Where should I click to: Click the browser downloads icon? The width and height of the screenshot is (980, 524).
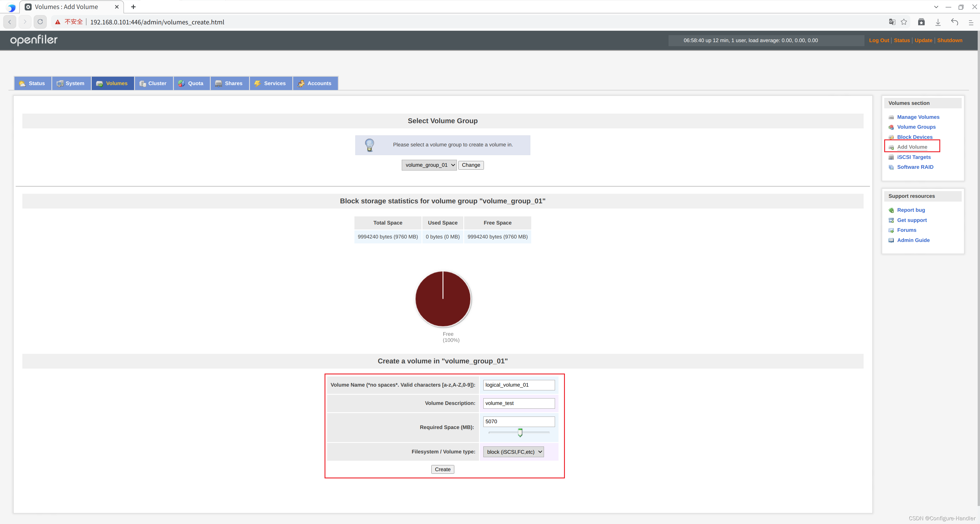pyautogui.click(x=938, y=22)
